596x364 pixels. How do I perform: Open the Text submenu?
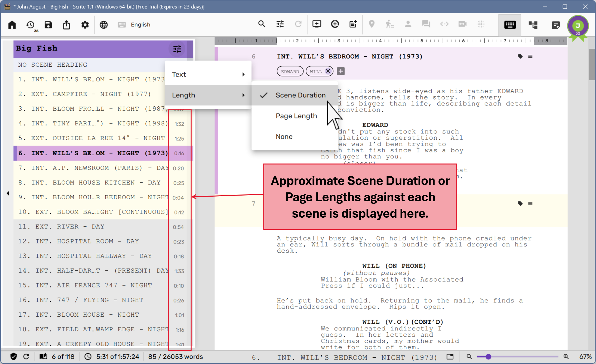pos(208,74)
